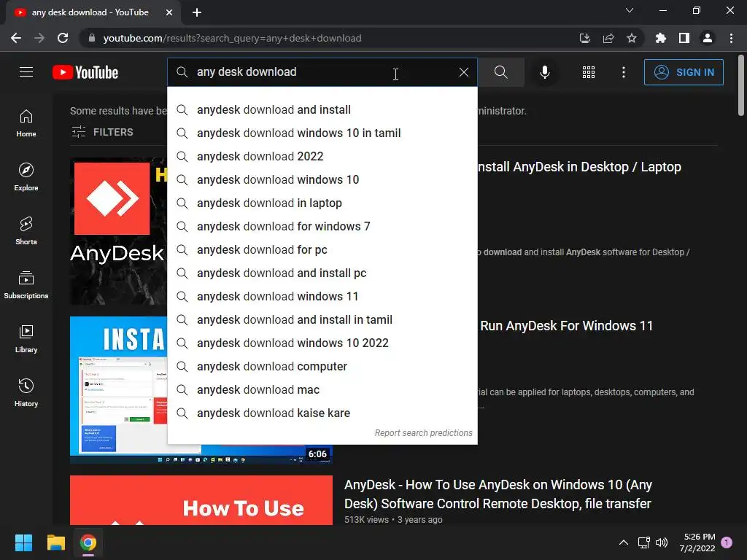This screenshot has height=560, width=747.
Task: Start voice search with the microphone icon
Action: point(544,72)
